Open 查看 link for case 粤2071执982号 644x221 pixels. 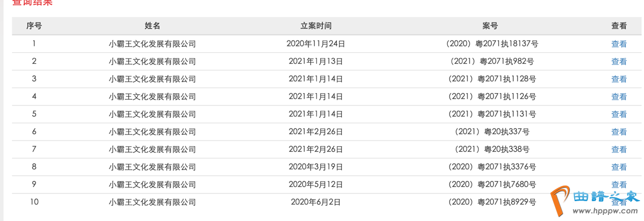pos(619,62)
